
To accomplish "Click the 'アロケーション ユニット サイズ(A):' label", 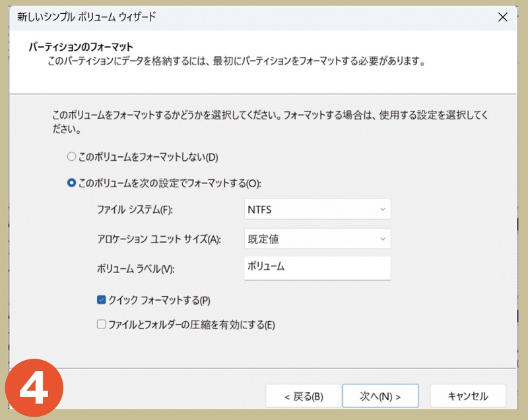I will point(158,239).
